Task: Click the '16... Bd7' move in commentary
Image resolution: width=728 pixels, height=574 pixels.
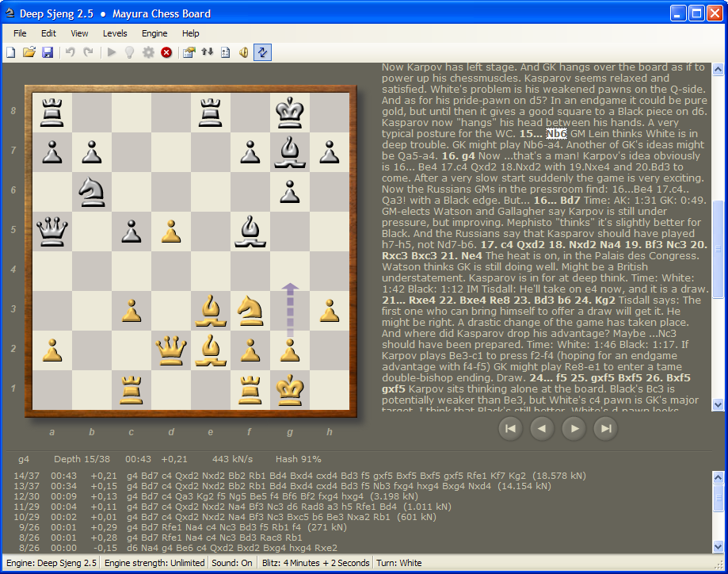Action: 557,201
